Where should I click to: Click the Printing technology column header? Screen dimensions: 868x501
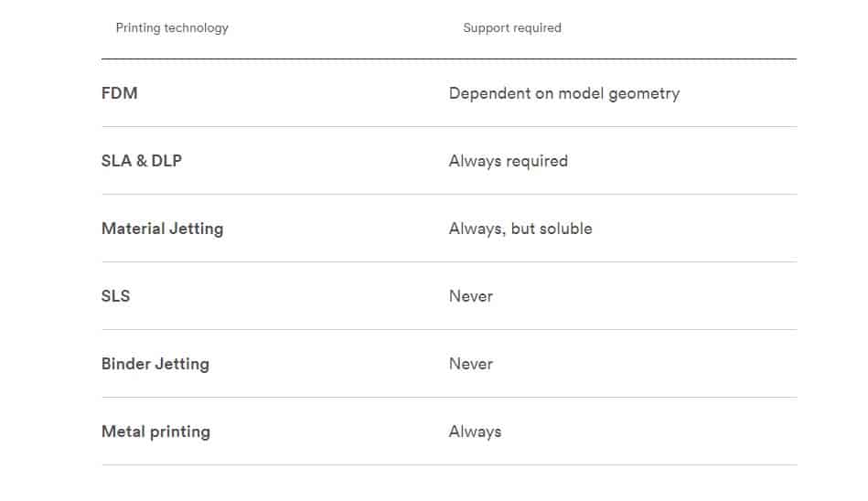click(x=172, y=28)
